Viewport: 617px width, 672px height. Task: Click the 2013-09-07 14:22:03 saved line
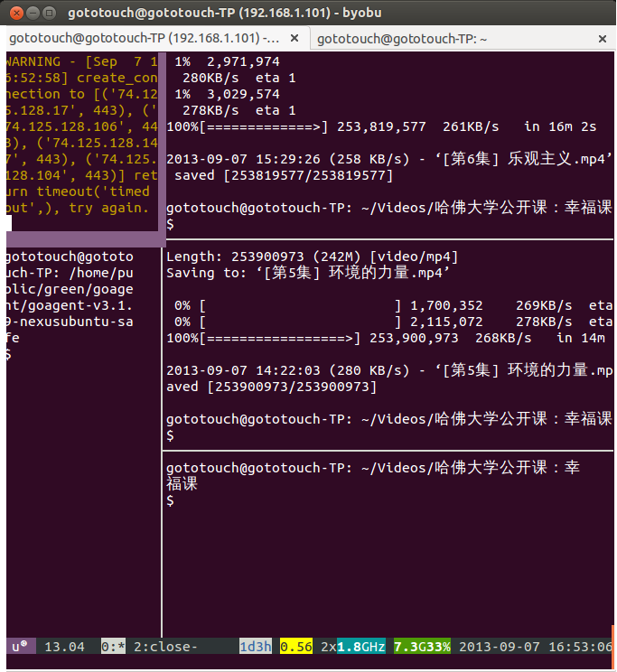tap(389, 370)
